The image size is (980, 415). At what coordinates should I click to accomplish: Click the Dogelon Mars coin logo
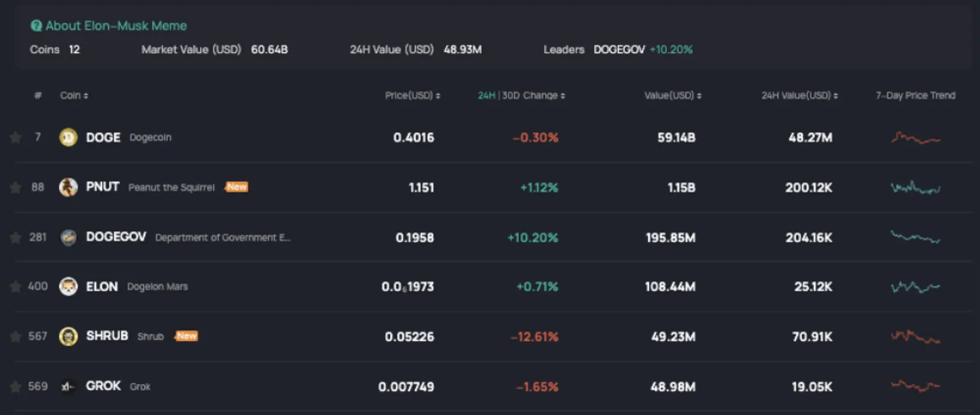(x=68, y=286)
